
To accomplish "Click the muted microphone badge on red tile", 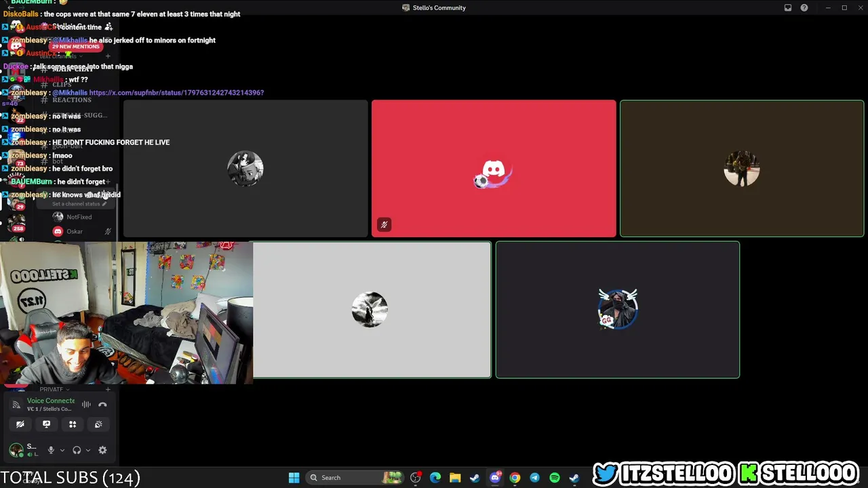I will 384,225.
